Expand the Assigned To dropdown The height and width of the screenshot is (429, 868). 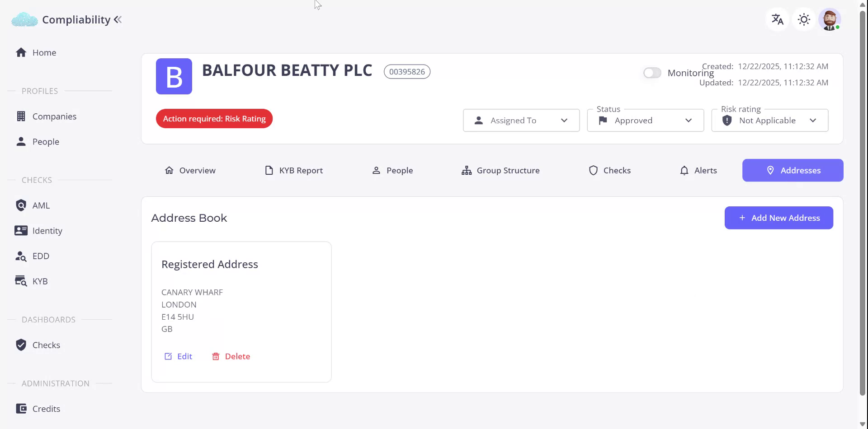pyautogui.click(x=521, y=121)
